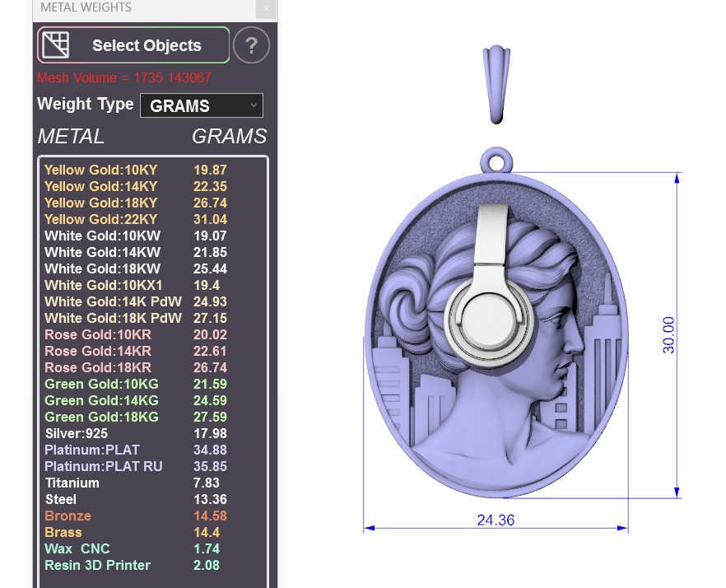Click the 34.88 platinum weight value
Image resolution: width=726 pixels, height=588 pixels.
210,450
